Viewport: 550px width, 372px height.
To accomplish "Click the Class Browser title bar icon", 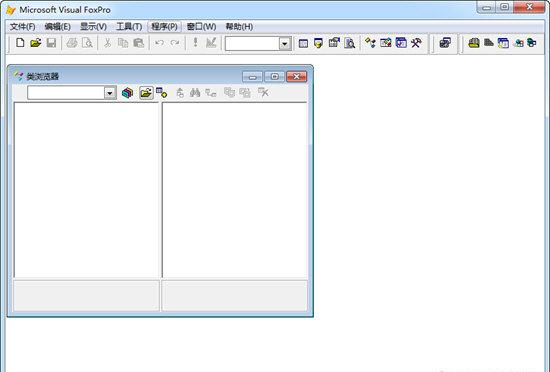I will [18, 76].
